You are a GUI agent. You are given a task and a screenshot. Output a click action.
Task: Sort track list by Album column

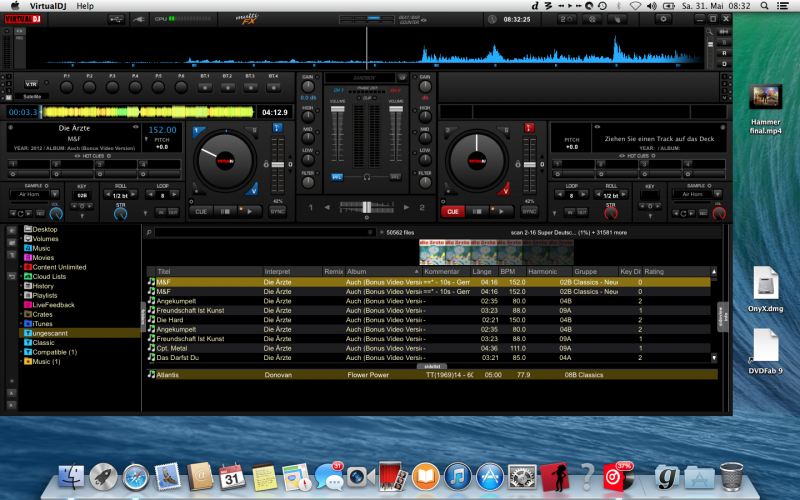coord(383,271)
